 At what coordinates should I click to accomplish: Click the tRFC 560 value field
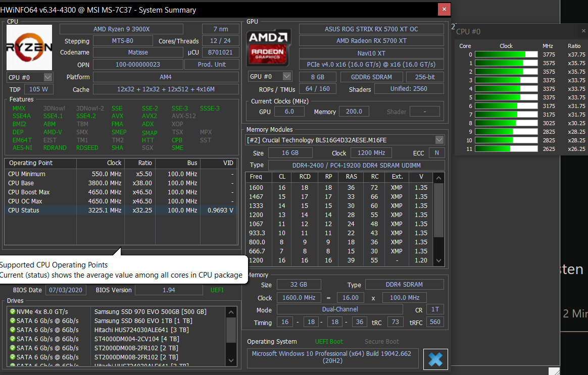click(x=435, y=322)
